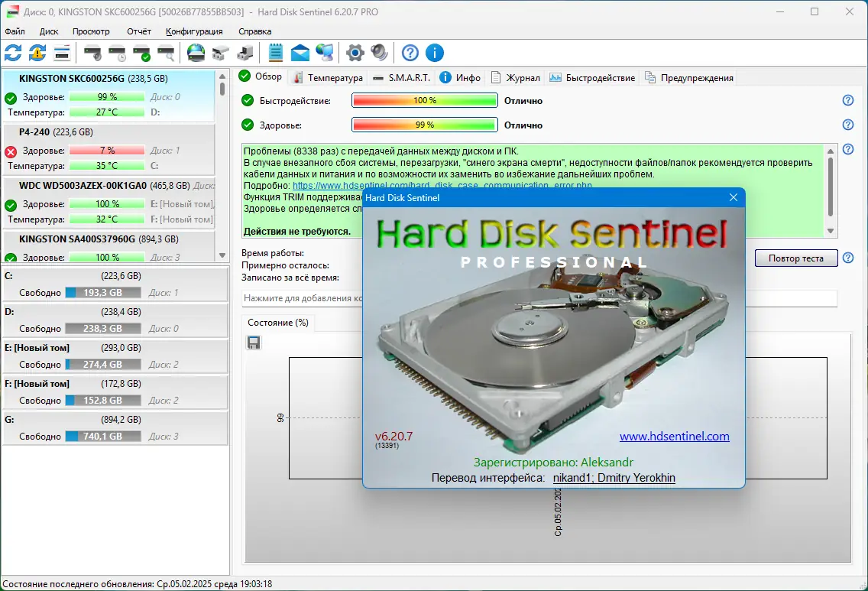Click the green Здоровье 99% progress bar
This screenshot has height=591, width=868.
(423, 125)
